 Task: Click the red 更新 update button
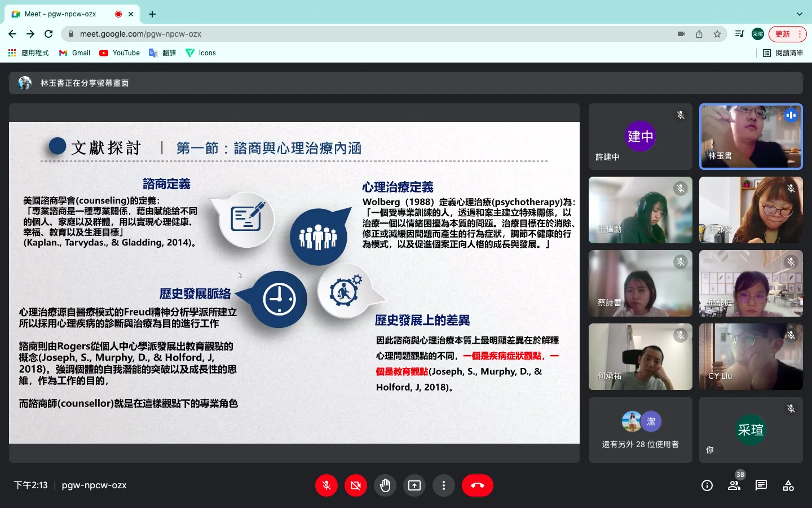pos(783,34)
